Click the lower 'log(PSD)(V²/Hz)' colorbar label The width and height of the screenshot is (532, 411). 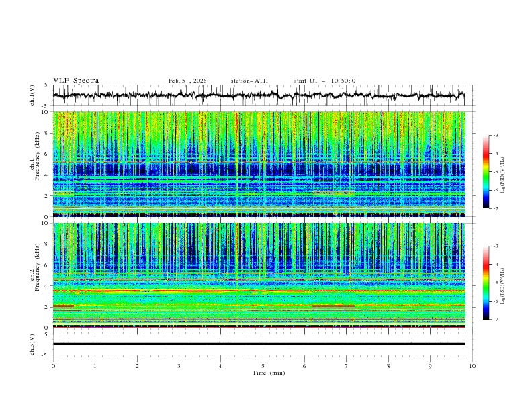point(502,286)
